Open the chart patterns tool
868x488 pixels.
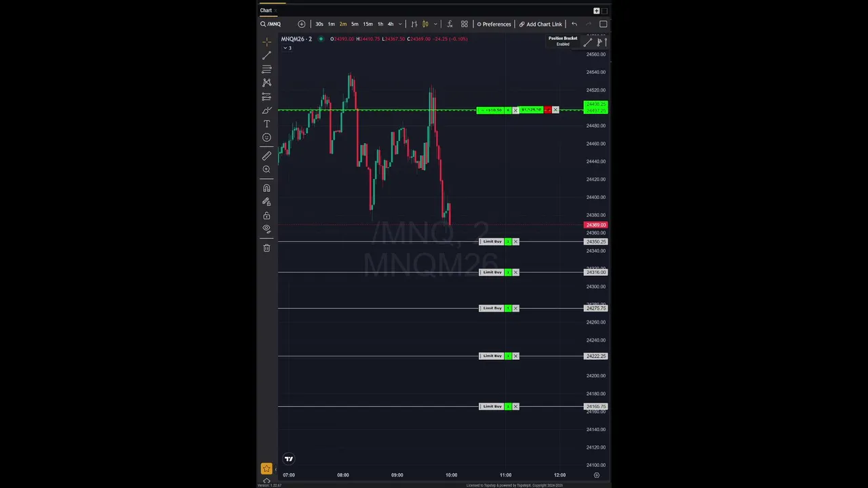click(x=267, y=83)
